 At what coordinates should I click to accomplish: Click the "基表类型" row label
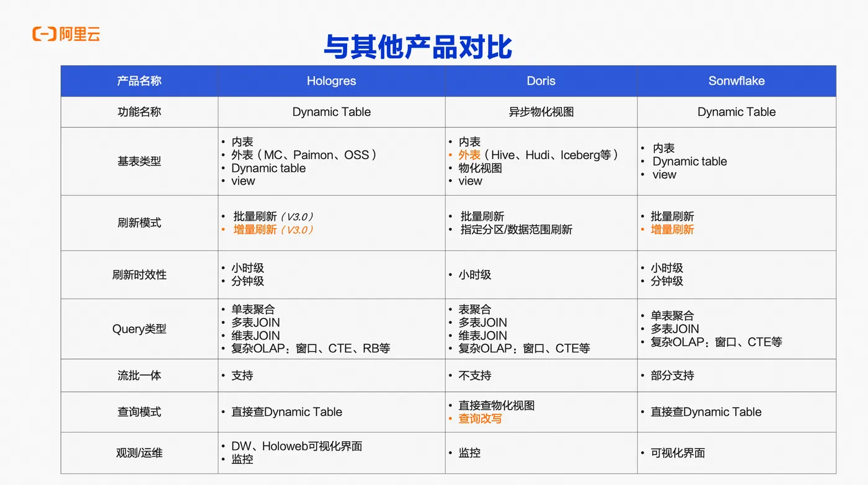tap(139, 161)
